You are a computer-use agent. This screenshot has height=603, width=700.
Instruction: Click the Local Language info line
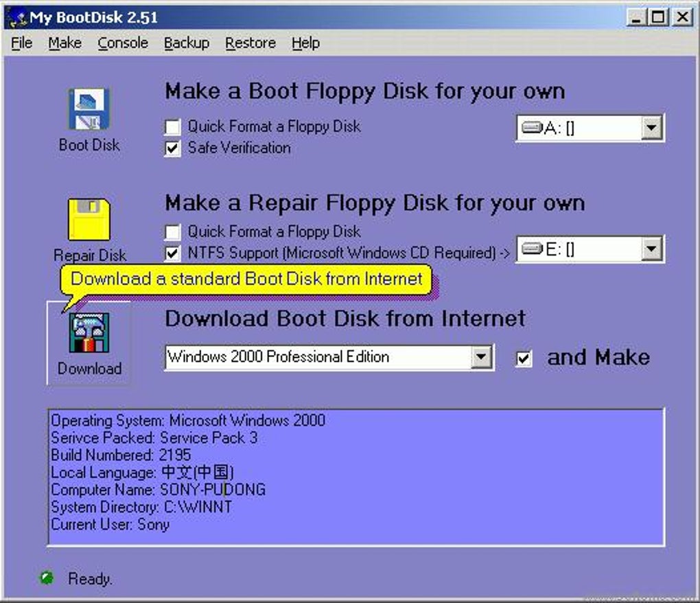tap(142, 472)
